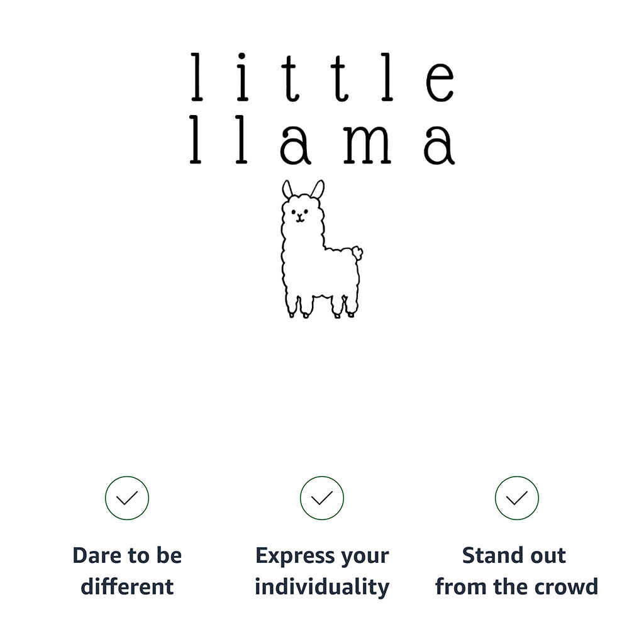
Task: Click the letter "e" in "little"
Action: coord(439,82)
